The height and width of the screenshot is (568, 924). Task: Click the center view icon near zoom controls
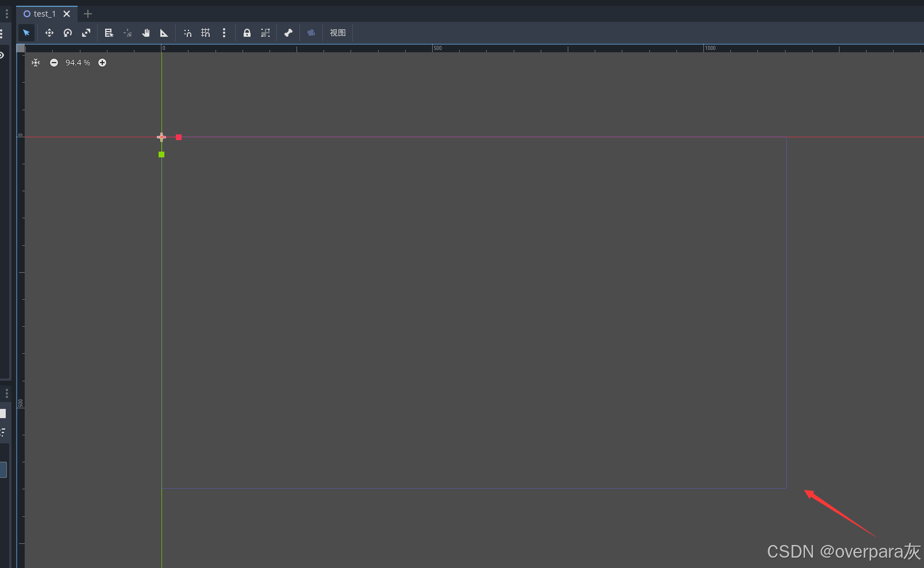point(36,63)
